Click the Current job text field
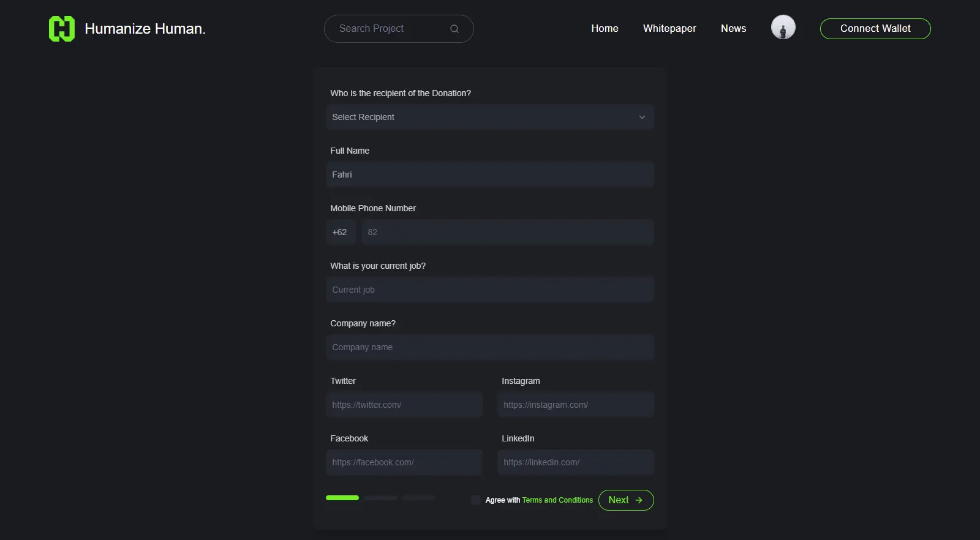The width and height of the screenshot is (980, 540). 490,290
